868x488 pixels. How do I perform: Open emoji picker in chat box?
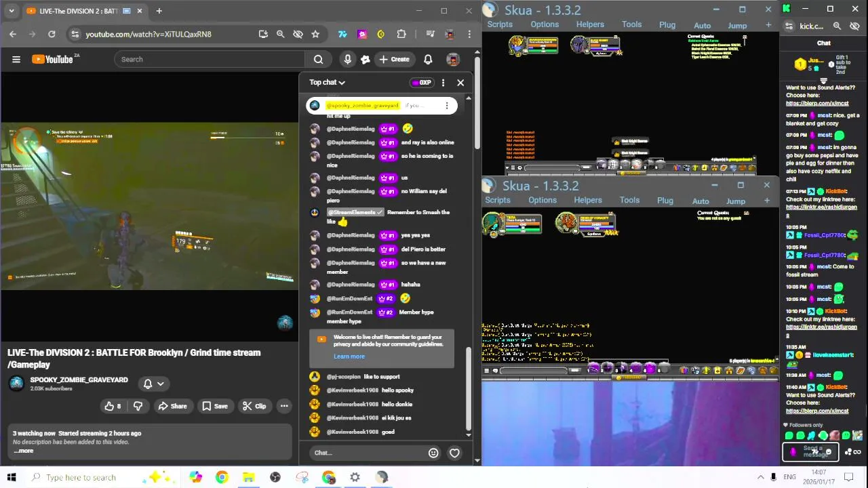pyautogui.click(x=433, y=453)
